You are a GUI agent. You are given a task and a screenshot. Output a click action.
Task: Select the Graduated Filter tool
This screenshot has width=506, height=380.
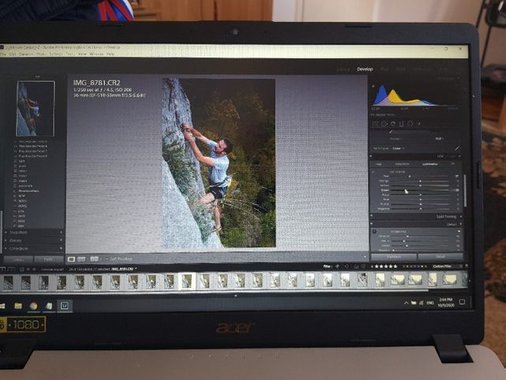pyautogui.click(x=402, y=124)
